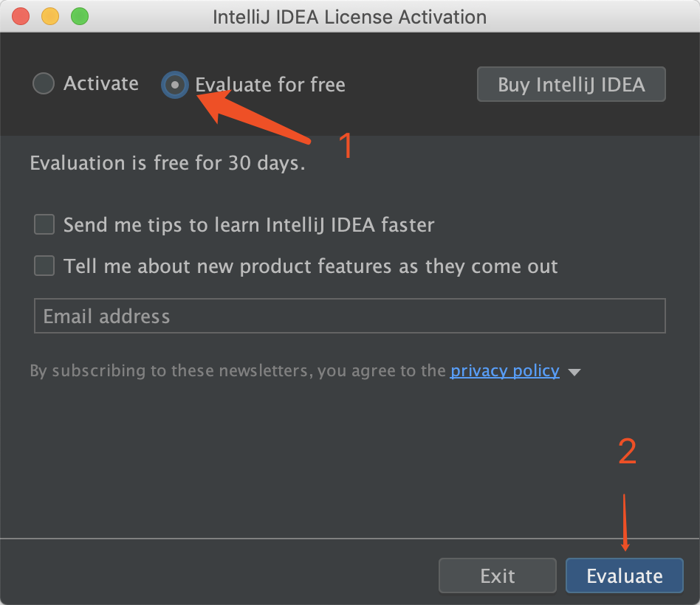Tick Tell me about new product features
Screen dimensions: 700x605
point(44,266)
